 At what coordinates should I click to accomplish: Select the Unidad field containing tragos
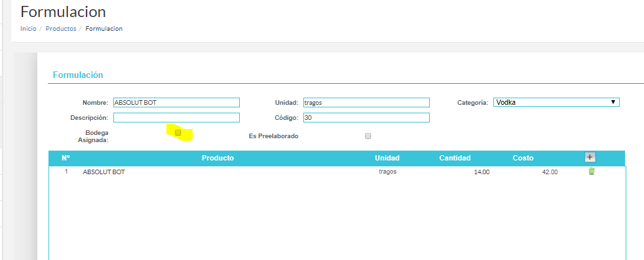click(366, 103)
